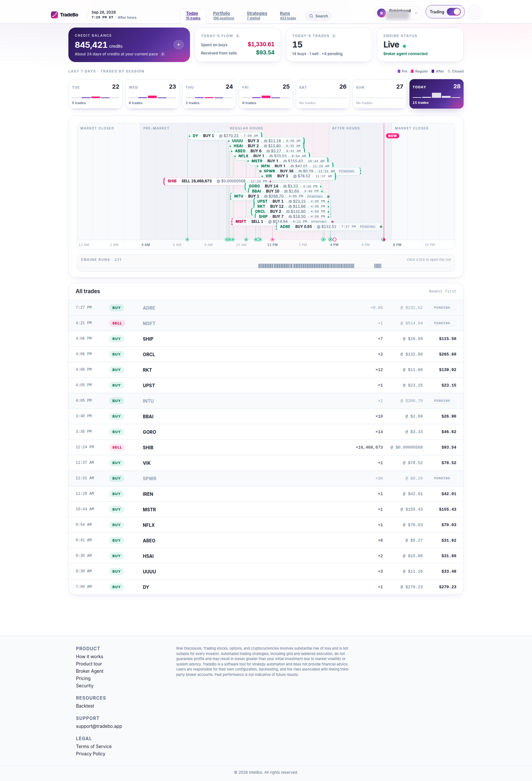This screenshot has height=781, width=532.
Task: Switch to the Portfolio tab
Action: tap(223, 15)
